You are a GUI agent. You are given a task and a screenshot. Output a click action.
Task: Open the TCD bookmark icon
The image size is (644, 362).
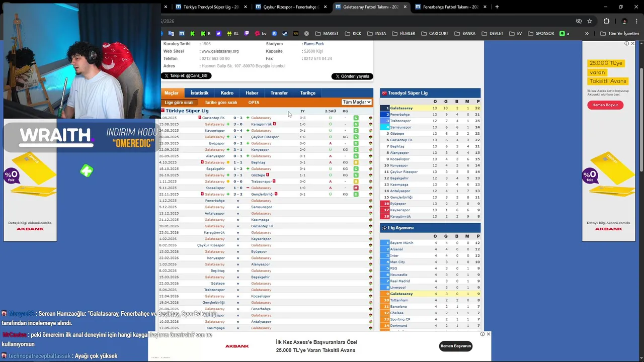coord(295,34)
